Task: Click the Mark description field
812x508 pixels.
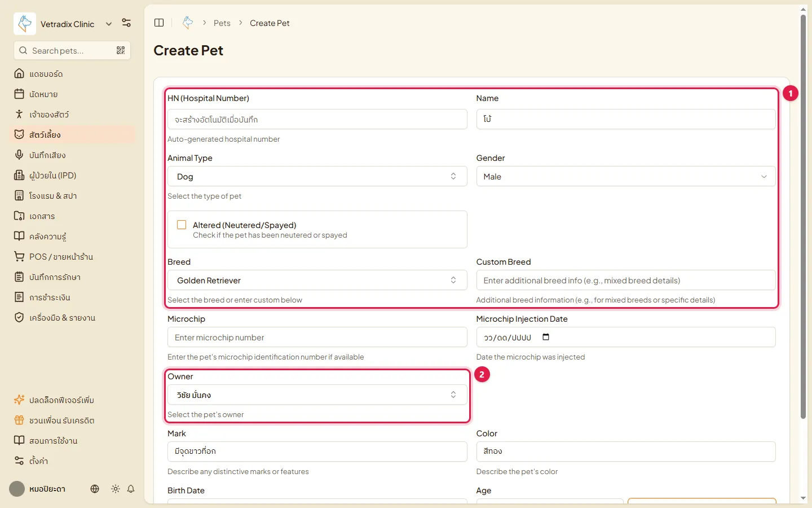Action: click(x=317, y=452)
